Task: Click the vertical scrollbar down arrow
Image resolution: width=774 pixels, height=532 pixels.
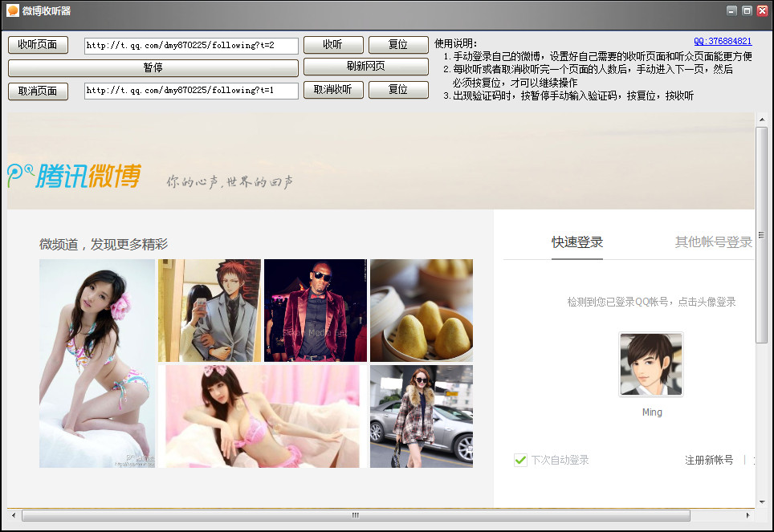Action: tap(762, 502)
